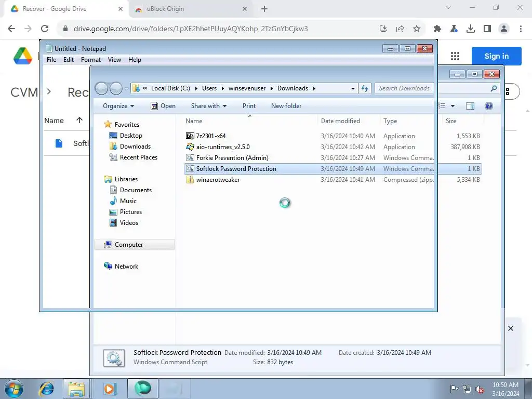The height and width of the screenshot is (399, 532).
Task: Select Network in the navigation pane
Action: [126, 267]
